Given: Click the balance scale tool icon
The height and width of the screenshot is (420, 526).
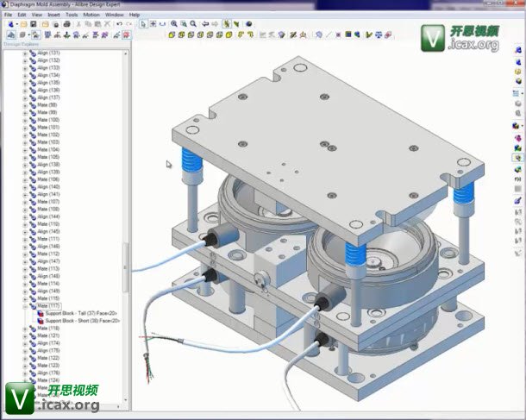Looking at the screenshot, I should 379,34.
